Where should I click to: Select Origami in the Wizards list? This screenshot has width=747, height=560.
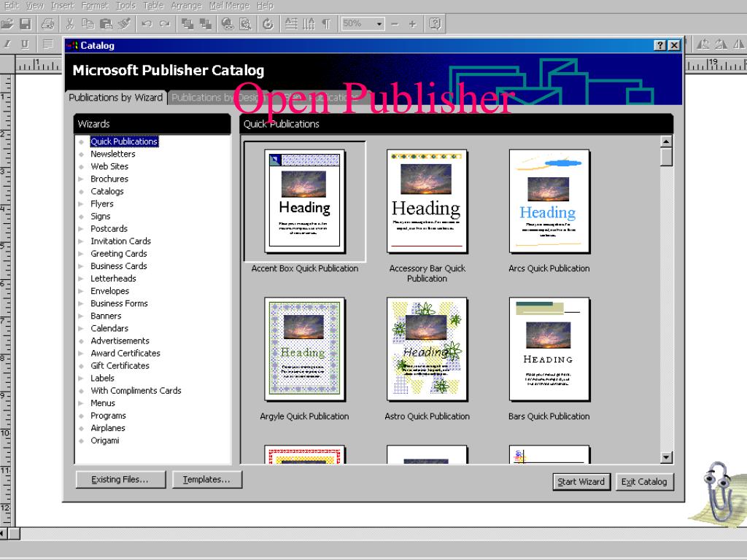click(x=105, y=441)
